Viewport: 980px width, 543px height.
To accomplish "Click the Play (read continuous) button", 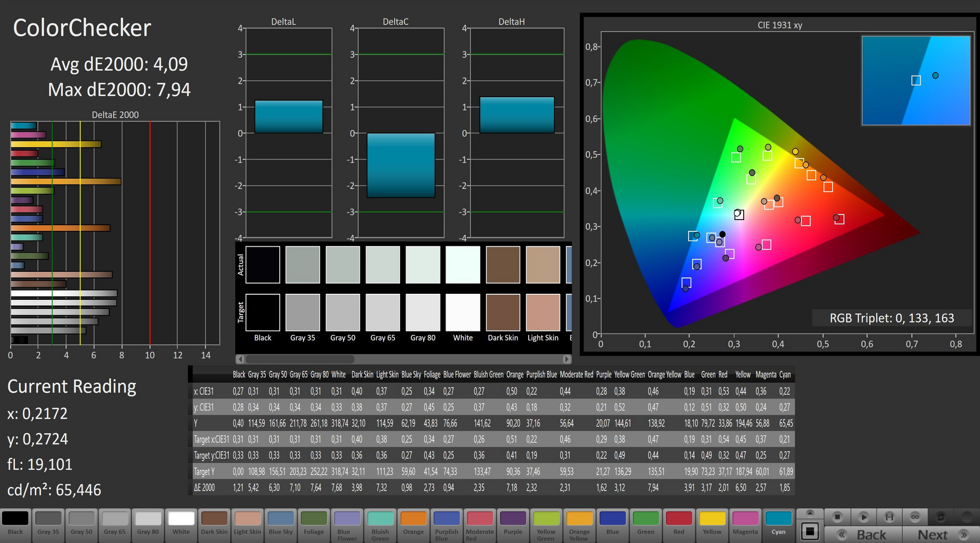I will click(864, 517).
